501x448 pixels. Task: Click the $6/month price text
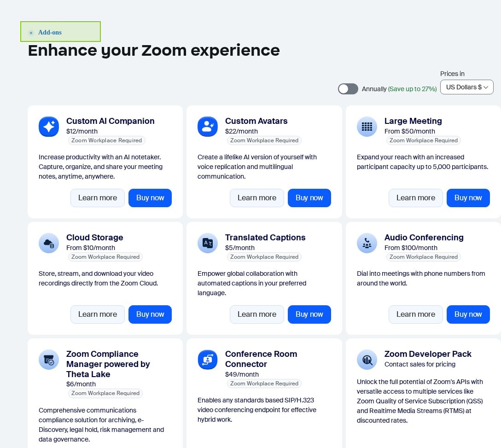coord(81,384)
